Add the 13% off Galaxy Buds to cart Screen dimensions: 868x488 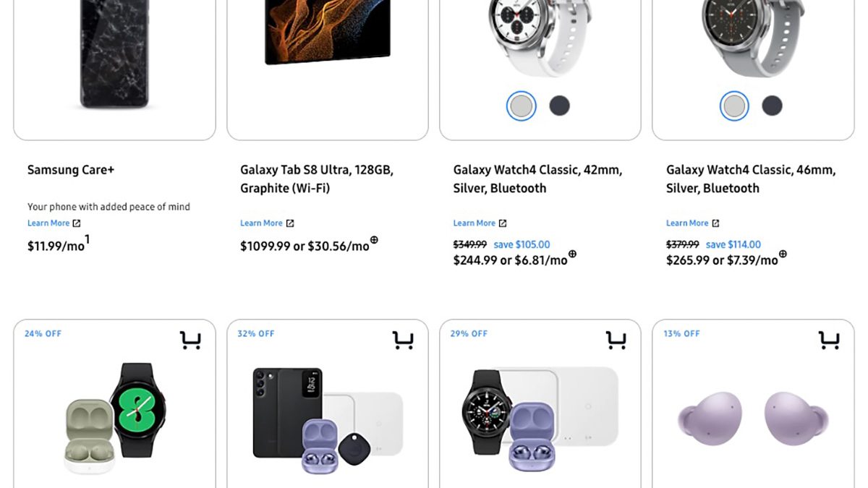point(829,340)
